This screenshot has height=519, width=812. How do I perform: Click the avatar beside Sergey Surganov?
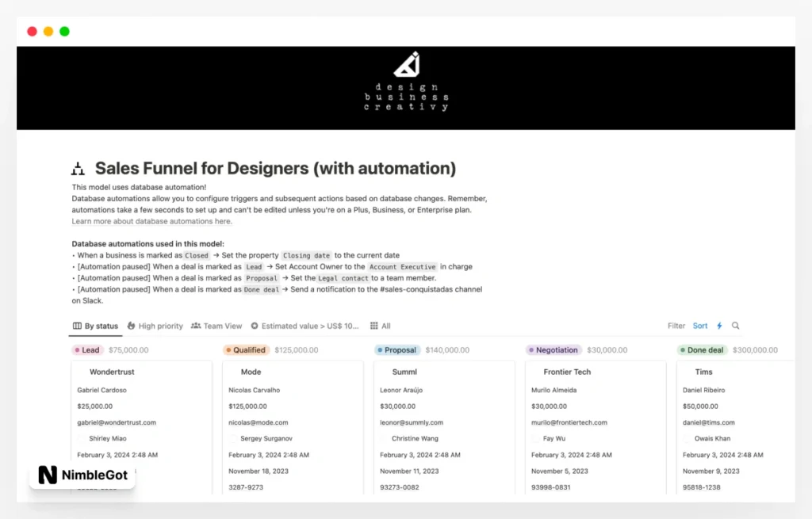(x=233, y=438)
